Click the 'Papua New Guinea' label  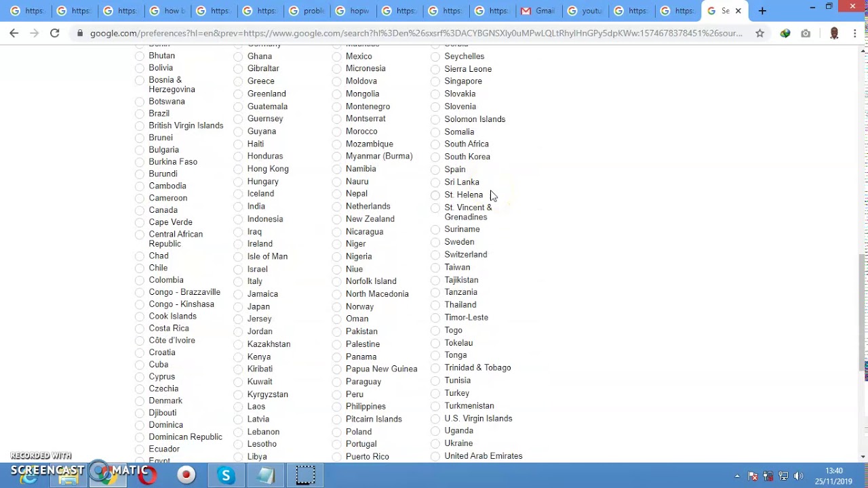pos(382,369)
